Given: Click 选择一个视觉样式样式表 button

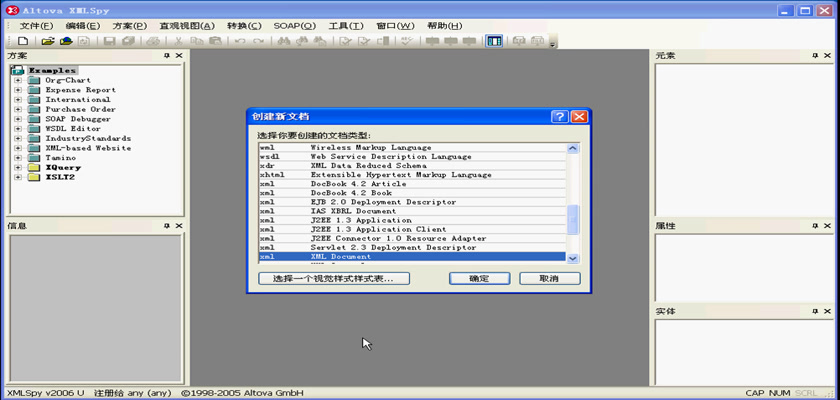Looking at the screenshot, I should (x=334, y=278).
